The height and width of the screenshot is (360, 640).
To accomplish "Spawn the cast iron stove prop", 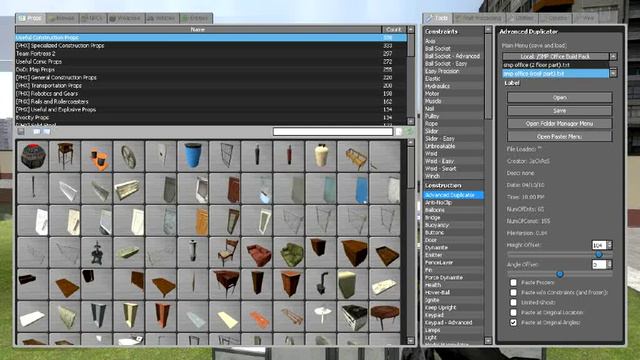I will pyautogui.click(x=321, y=284).
